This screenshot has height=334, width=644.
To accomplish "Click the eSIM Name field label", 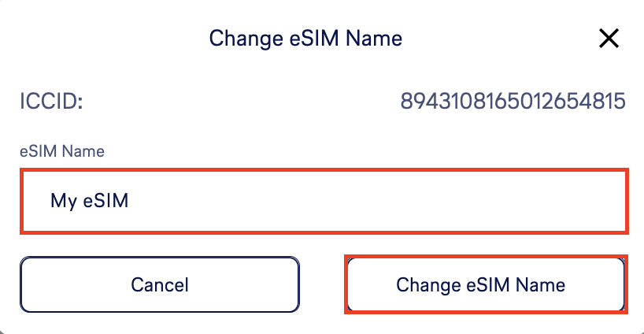I will (x=62, y=150).
